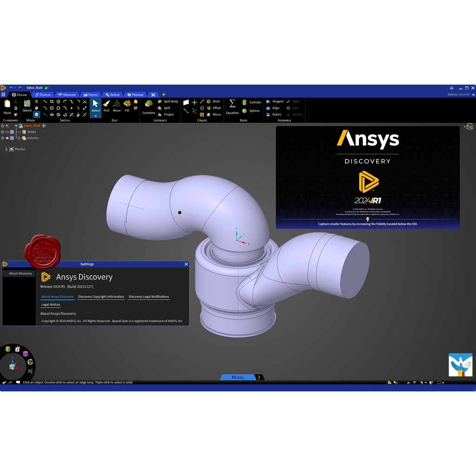The width and height of the screenshot is (476, 476).
Task: Click the Discovery Copyright Information link
Action: (100, 297)
